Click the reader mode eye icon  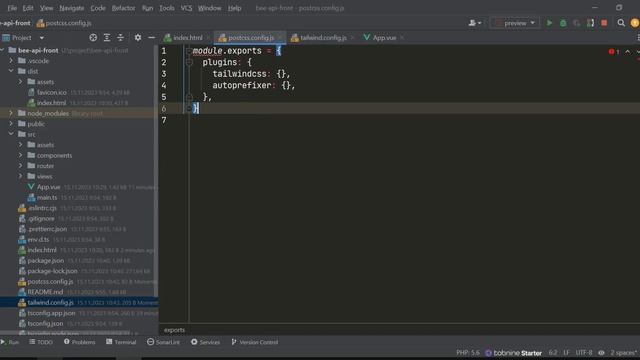(x=601, y=353)
